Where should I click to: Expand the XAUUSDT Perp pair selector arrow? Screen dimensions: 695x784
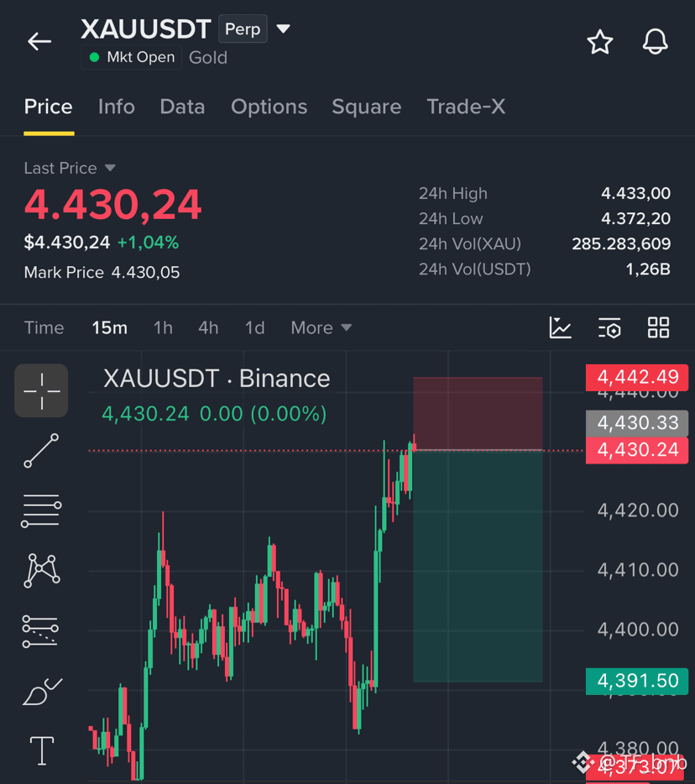pos(283,29)
